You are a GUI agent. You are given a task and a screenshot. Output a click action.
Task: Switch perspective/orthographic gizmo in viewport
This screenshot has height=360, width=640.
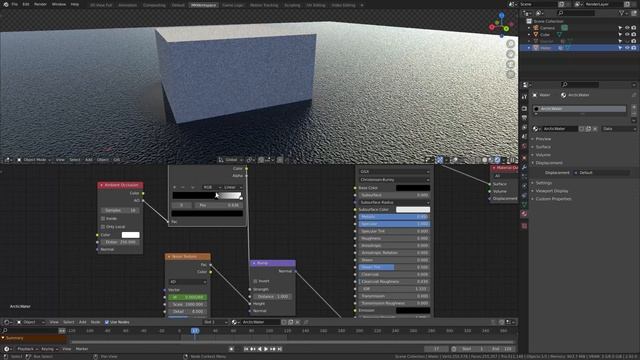point(511,75)
